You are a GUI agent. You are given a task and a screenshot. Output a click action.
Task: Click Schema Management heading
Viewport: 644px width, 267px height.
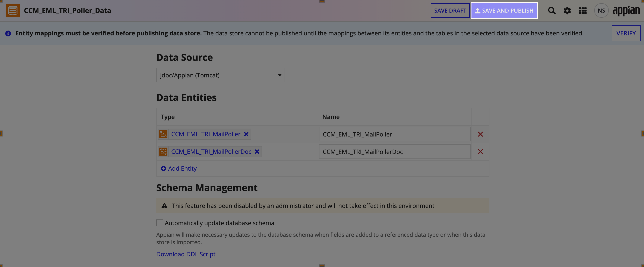coord(207,188)
